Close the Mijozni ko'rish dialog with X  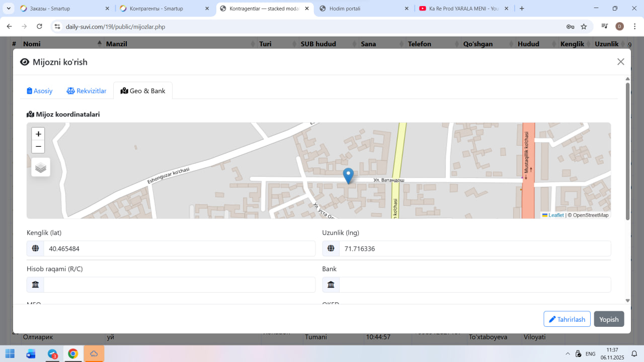tap(621, 62)
